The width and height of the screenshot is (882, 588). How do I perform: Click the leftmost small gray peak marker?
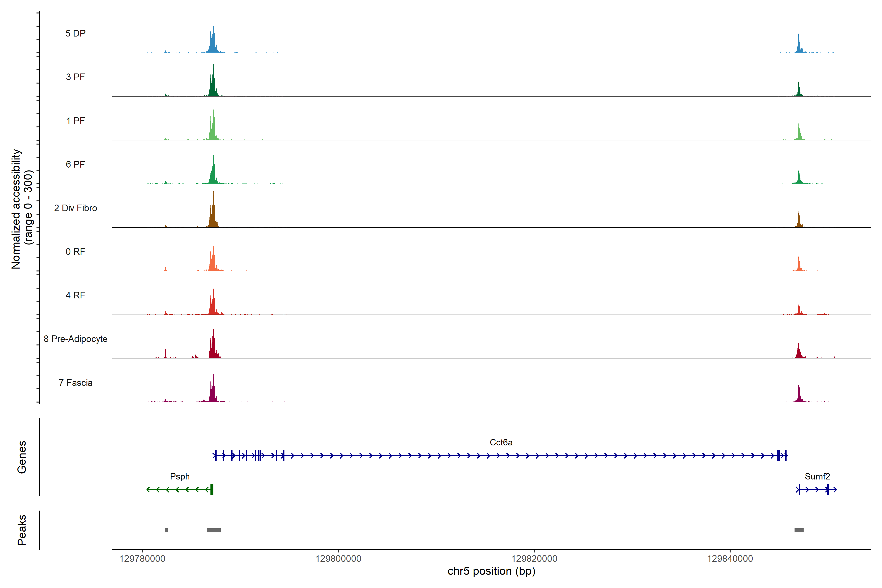pyautogui.click(x=166, y=530)
